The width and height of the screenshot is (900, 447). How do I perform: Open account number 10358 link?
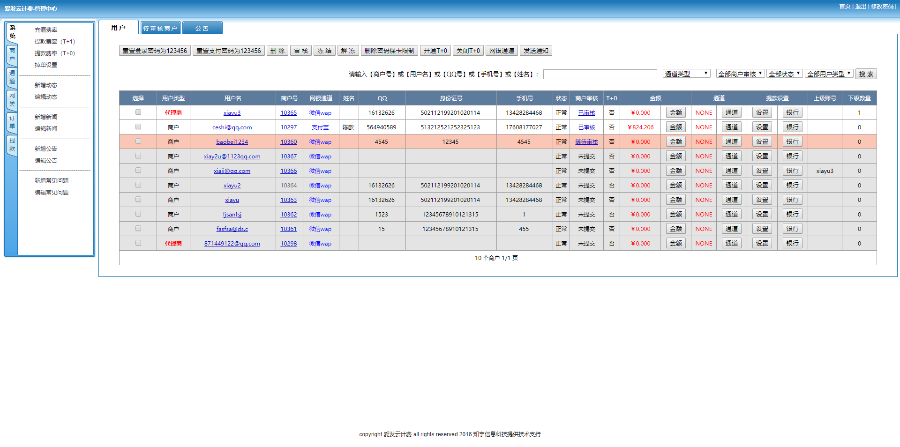[289, 243]
